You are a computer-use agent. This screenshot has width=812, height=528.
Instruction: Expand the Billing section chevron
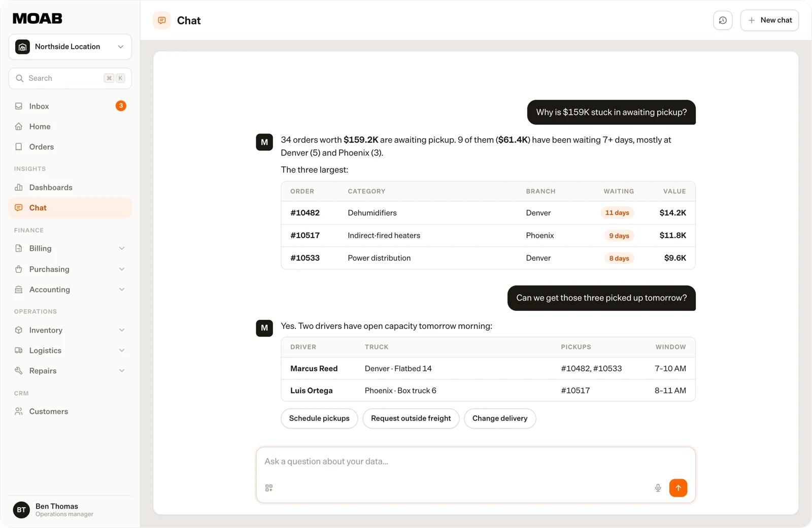tap(122, 248)
